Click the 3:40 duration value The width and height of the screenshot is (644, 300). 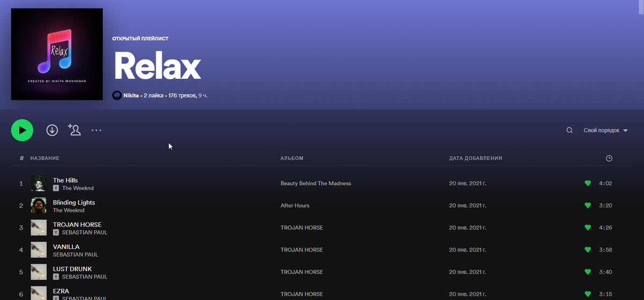point(605,272)
